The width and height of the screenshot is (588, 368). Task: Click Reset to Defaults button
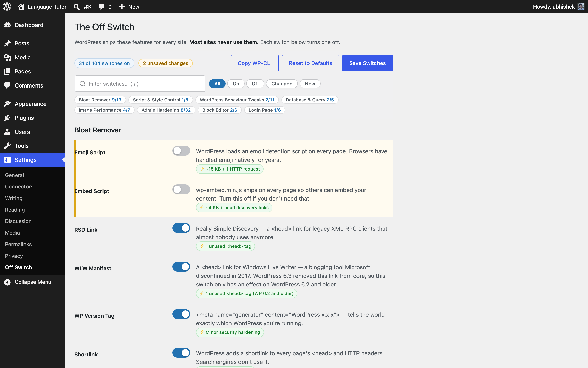pos(310,63)
